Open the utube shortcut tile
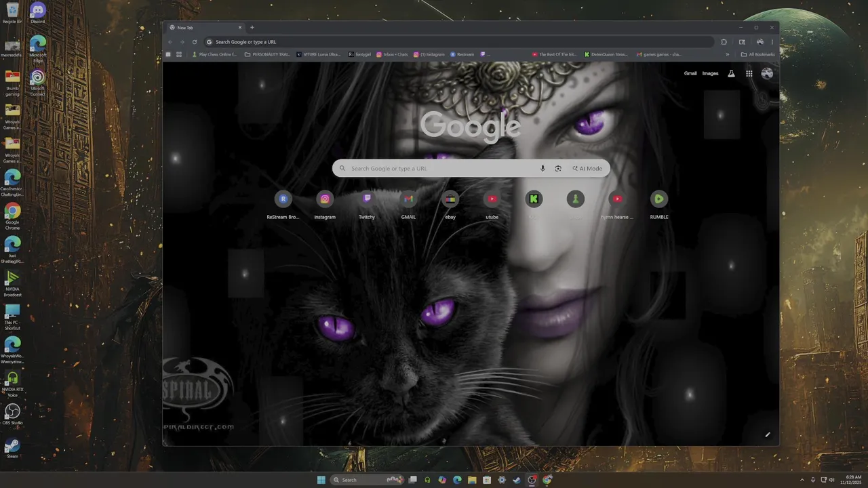 pos(492,205)
